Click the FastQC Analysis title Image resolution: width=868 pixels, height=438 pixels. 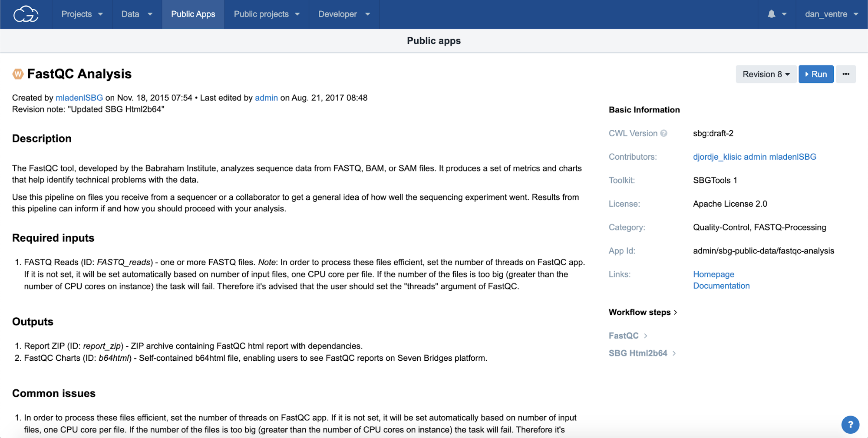point(79,74)
